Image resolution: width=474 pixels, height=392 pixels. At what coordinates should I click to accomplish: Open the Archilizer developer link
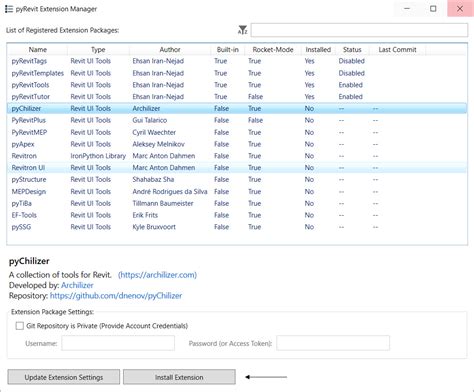[x=77, y=285]
